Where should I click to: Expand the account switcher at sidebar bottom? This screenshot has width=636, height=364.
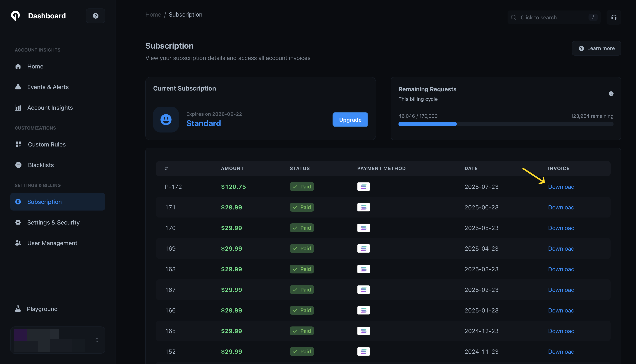(97, 340)
